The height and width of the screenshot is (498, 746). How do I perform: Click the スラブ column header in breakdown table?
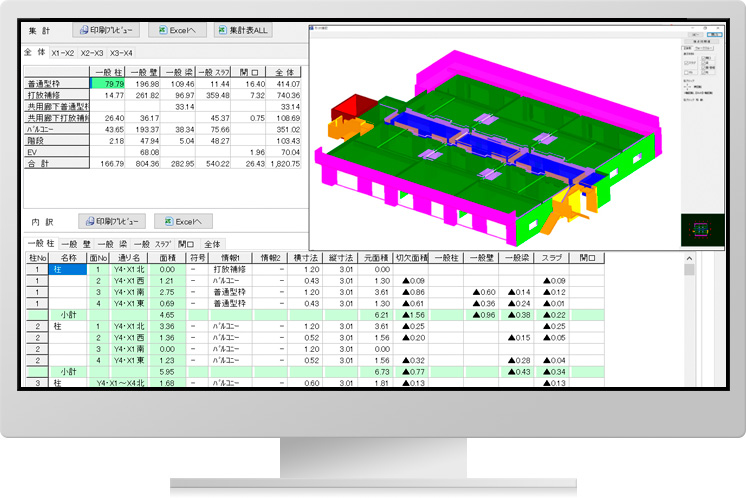pyautogui.click(x=551, y=258)
